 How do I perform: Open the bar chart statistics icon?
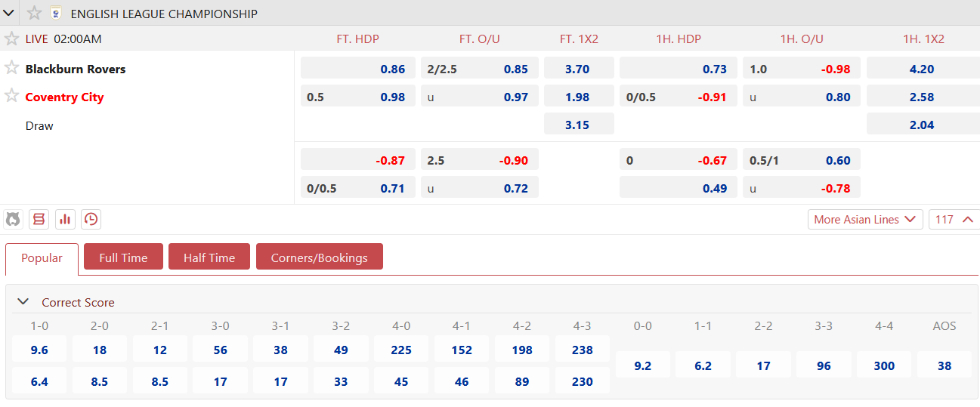pos(65,219)
